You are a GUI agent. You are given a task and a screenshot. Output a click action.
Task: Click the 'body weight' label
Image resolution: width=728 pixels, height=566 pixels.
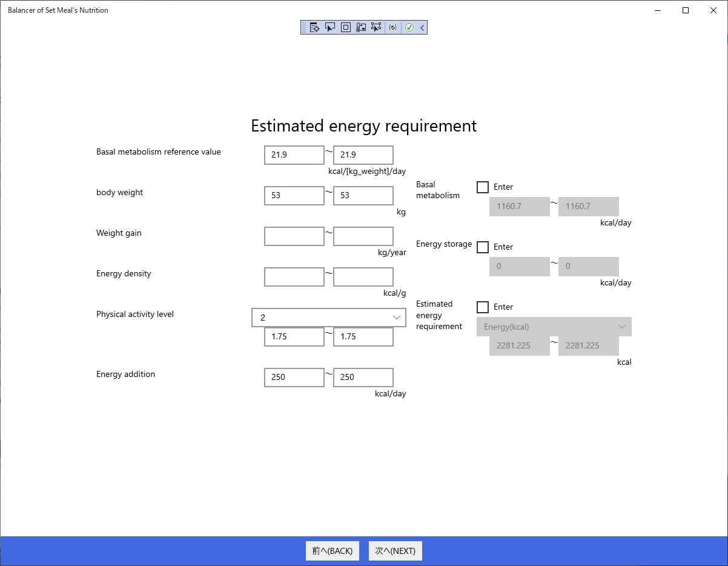[120, 193]
